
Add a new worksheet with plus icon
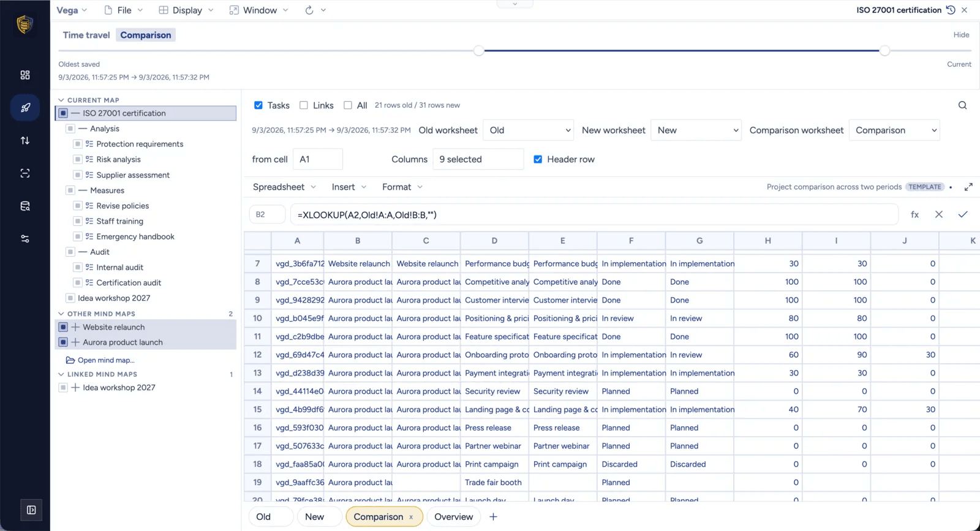493,517
